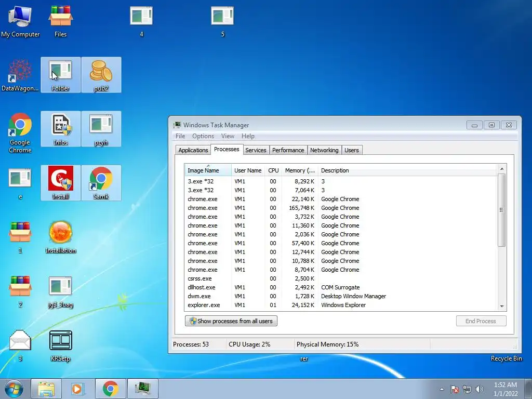
Task: Click the process list scrollbar thumb
Action: click(502, 210)
